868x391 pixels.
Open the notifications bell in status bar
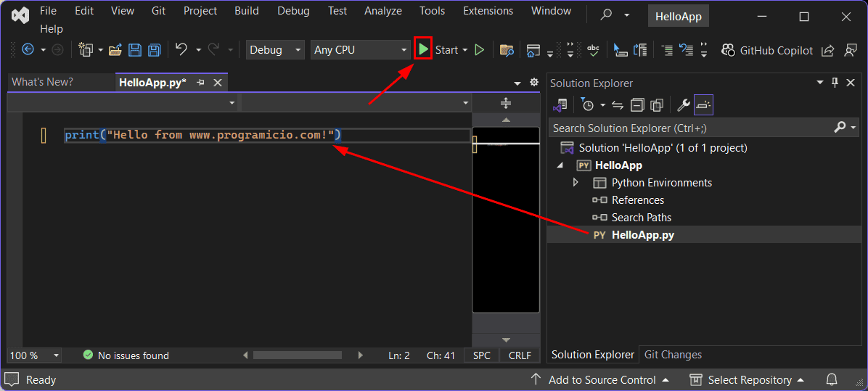click(x=832, y=380)
